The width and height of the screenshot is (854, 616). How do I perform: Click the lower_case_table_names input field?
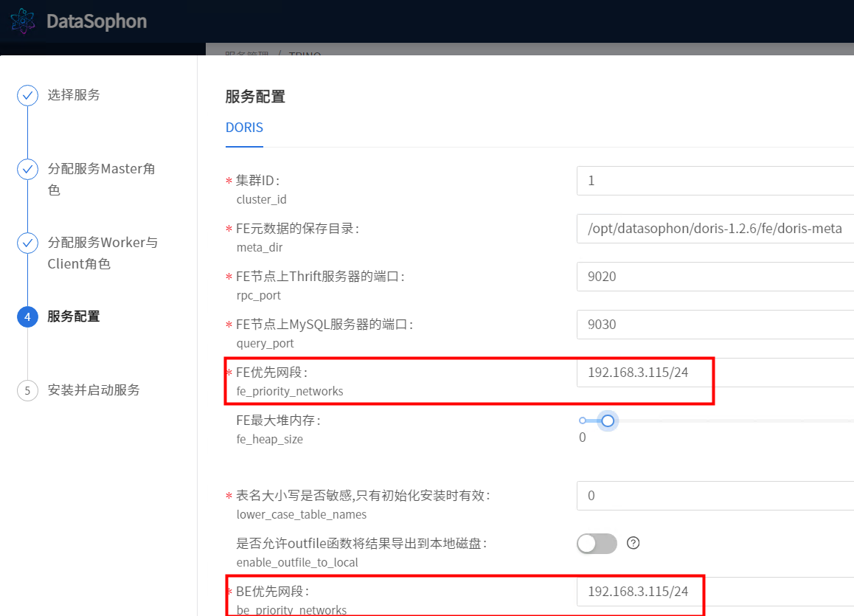click(x=715, y=496)
